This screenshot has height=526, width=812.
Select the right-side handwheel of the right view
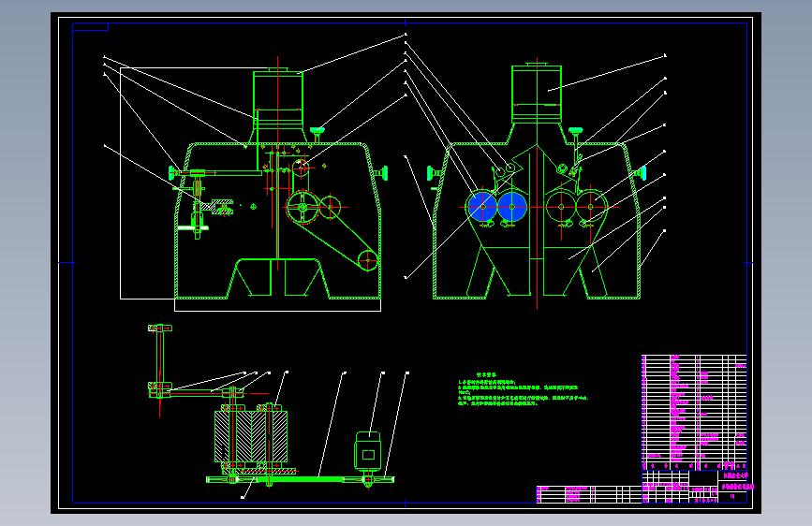point(642,173)
